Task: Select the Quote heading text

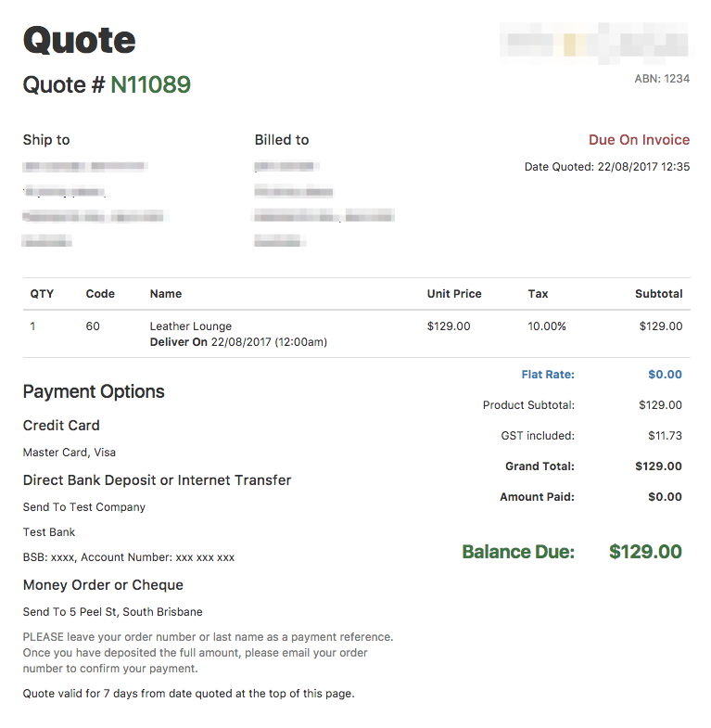Action: [x=80, y=41]
